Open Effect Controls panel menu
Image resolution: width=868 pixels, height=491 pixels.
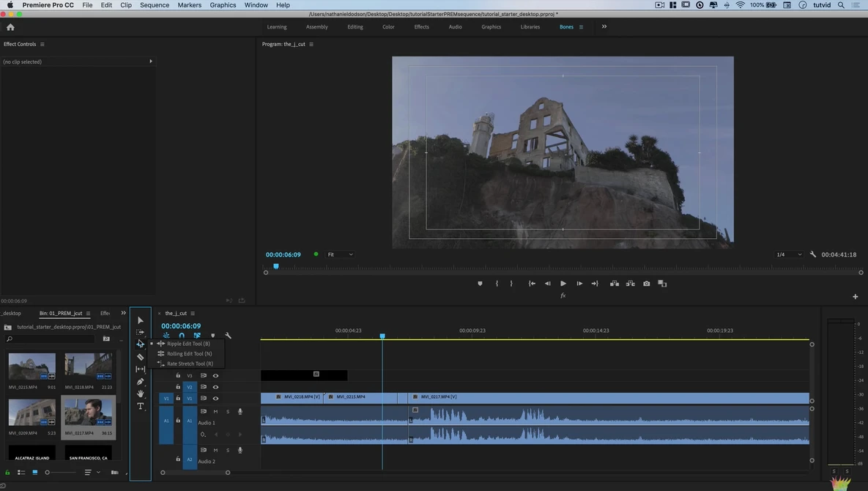42,44
